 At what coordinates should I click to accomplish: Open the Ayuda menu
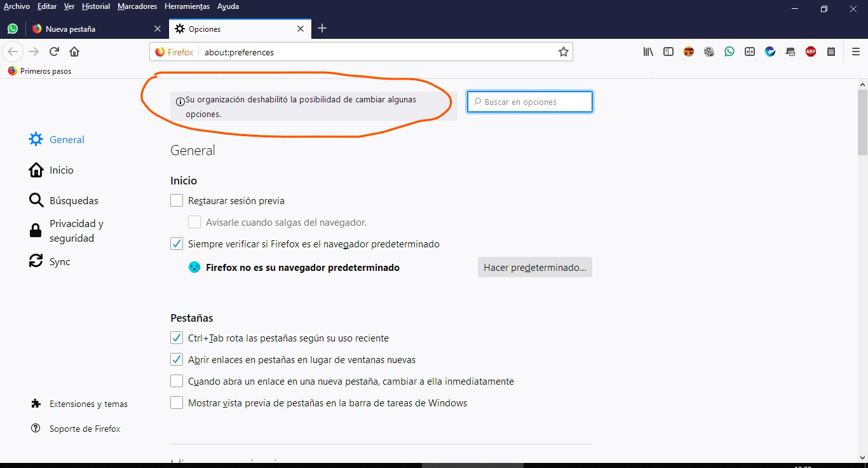(x=228, y=6)
